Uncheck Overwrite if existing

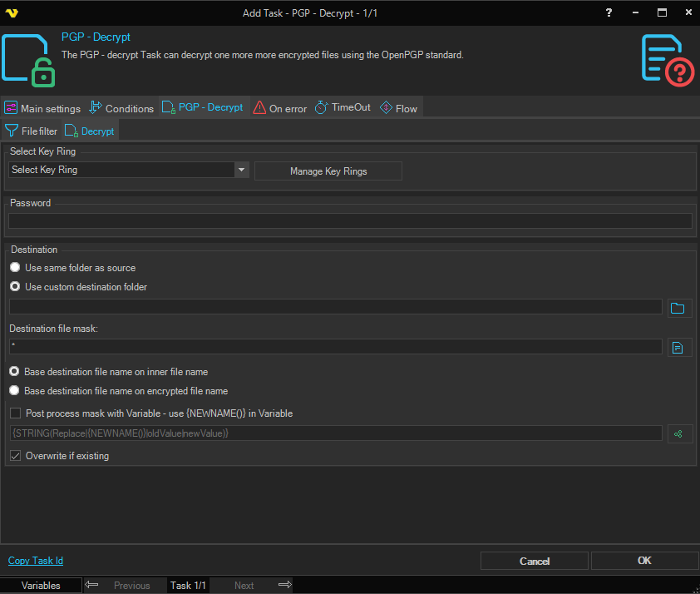tap(15, 456)
